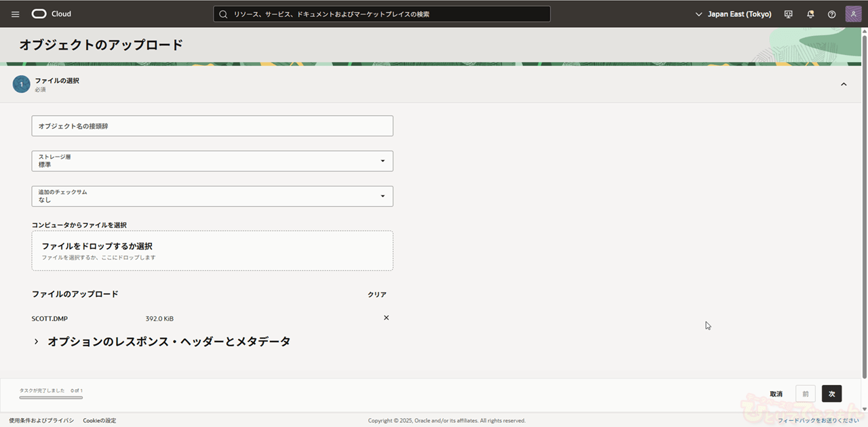Image resolution: width=868 pixels, height=427 pixels.
Task: Open the ストレージ層 dropdown
Action: [212, 161]
